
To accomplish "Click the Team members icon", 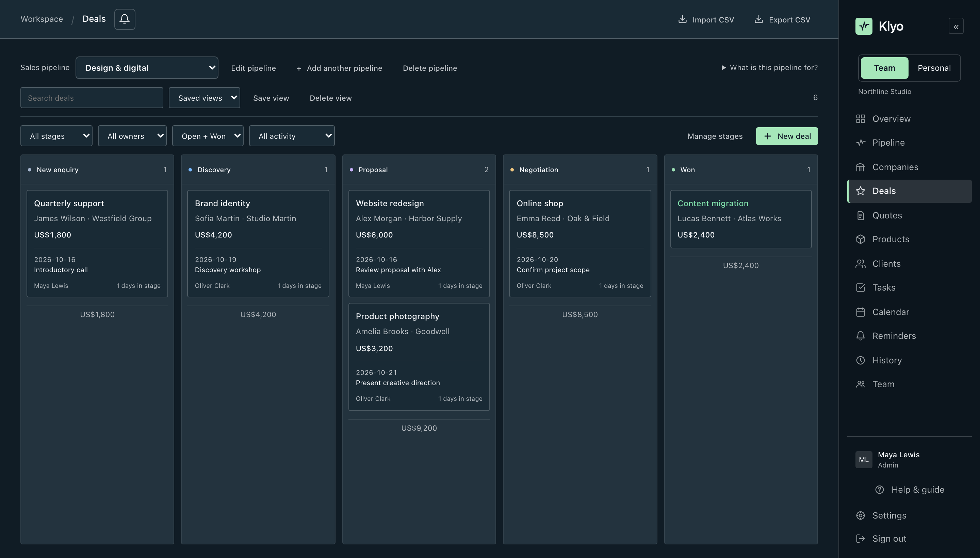I will tap(861, 384).
